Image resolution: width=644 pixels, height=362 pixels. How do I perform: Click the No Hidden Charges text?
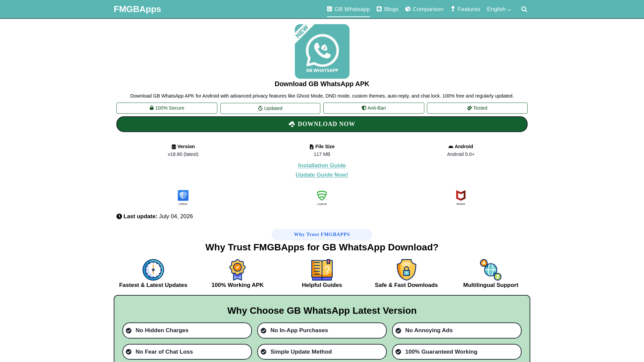tap(162, 330)
